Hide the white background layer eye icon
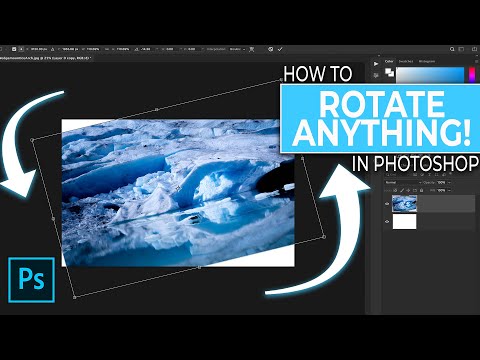The image size is (480, 360). coord(387,221)
